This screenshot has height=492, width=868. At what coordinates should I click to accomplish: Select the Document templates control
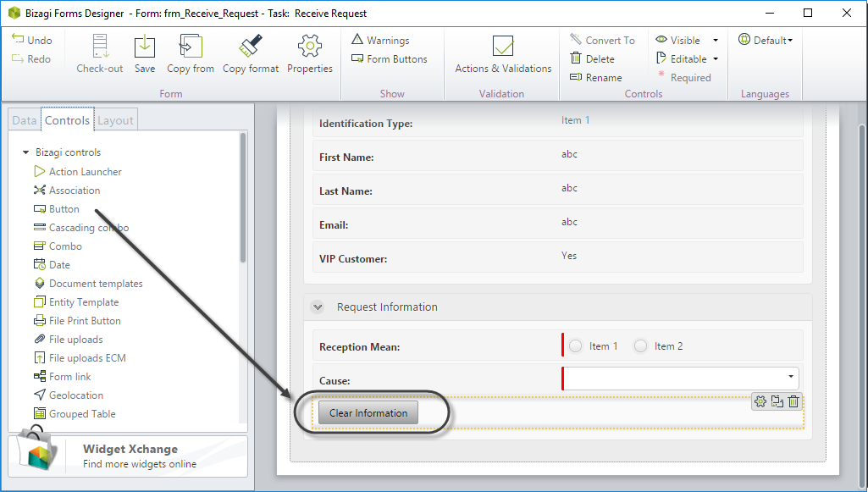[x=88, y=284]
